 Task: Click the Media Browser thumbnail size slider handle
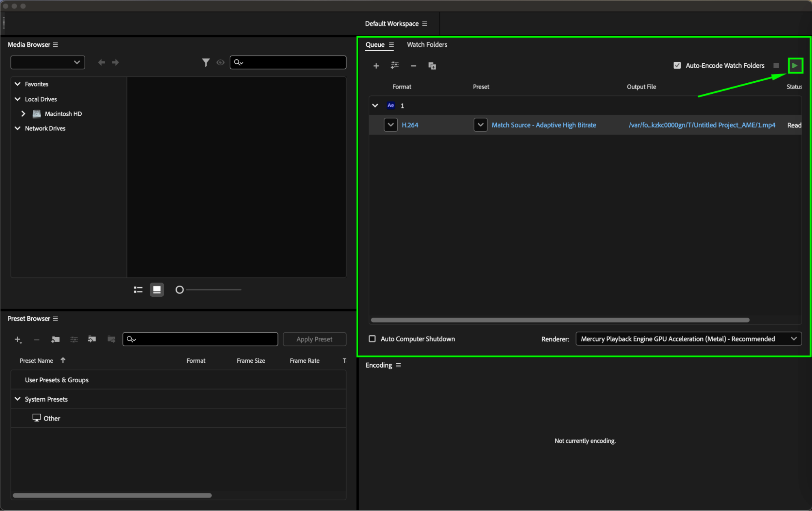click(x=179, y=289)
